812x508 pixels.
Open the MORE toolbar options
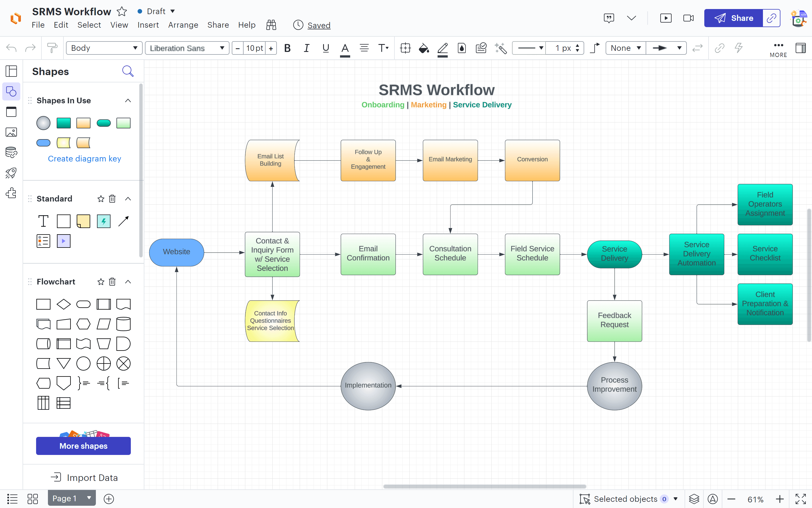(778, 50)
